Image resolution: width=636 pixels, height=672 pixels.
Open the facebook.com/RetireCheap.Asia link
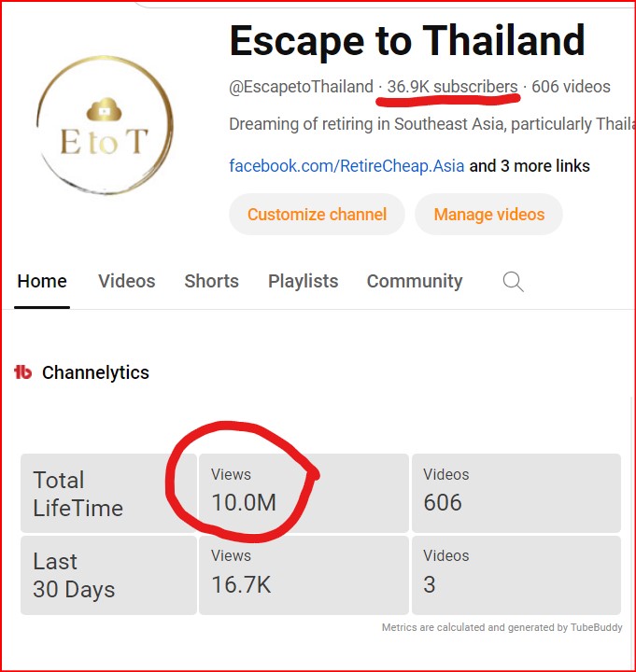pos(346,166)
